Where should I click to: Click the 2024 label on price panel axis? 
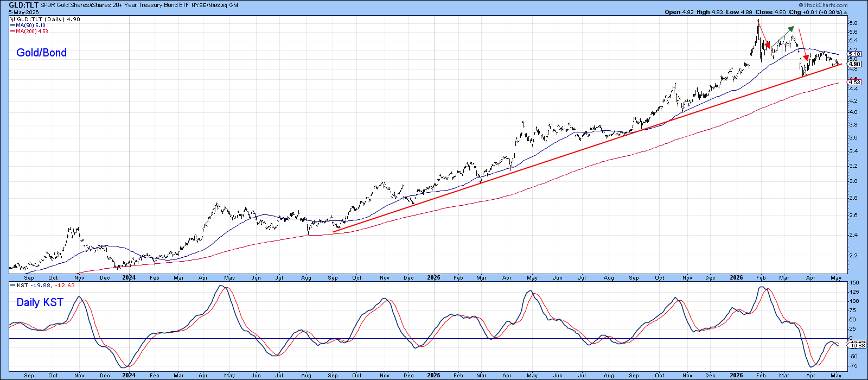click(x=129, y=277)
